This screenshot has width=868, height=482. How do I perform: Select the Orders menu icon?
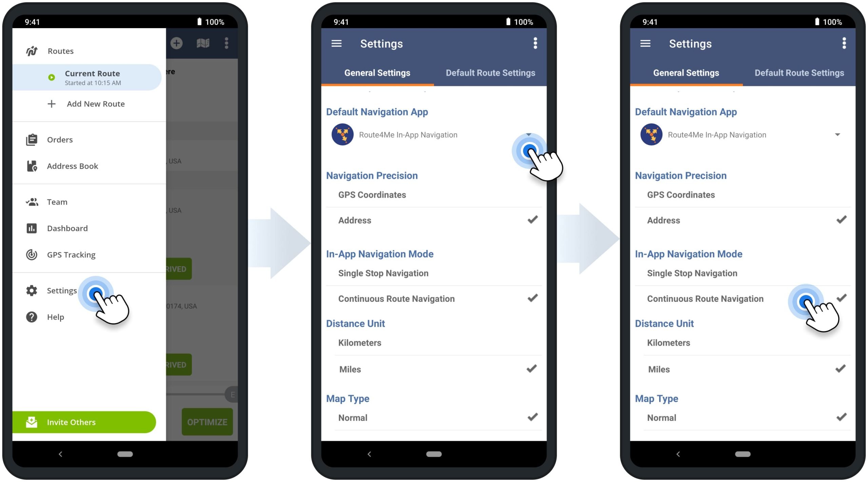[32, 139]
